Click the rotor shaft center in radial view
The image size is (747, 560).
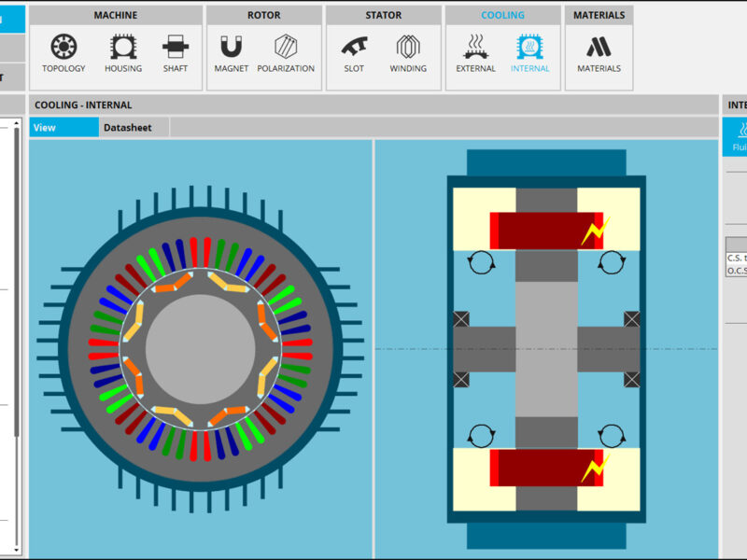pyautogui.click(x=200, y=349)
